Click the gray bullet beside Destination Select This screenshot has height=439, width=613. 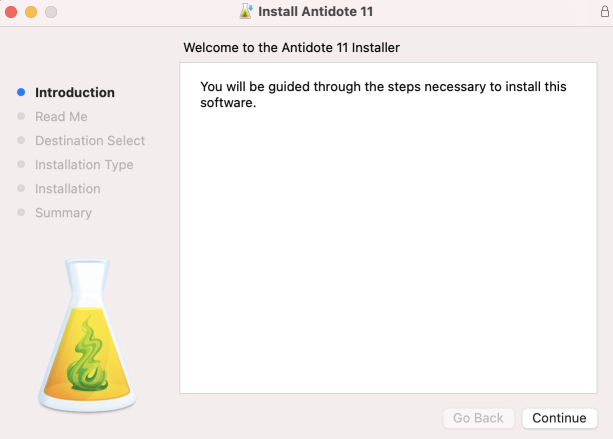(21, 141)
